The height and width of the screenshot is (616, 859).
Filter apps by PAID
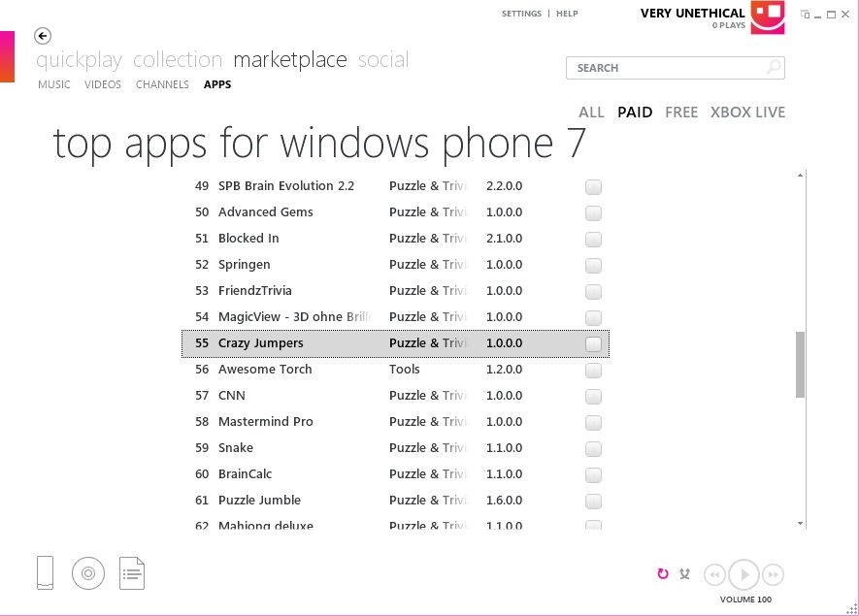pyautogui.click(x=635, y=113)
